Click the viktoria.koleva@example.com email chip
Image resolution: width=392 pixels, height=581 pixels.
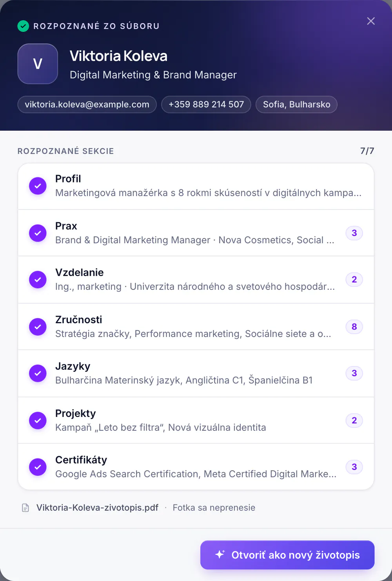pos(87,104)
